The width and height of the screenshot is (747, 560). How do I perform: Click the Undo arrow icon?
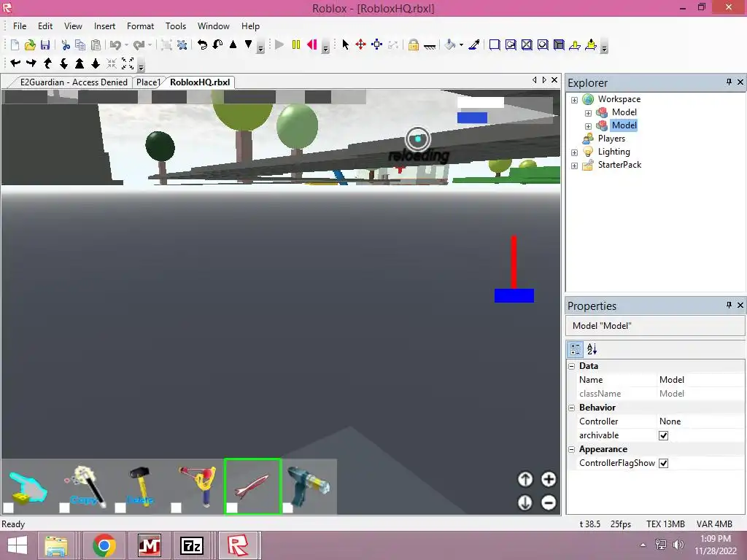(x=115, y=44)
